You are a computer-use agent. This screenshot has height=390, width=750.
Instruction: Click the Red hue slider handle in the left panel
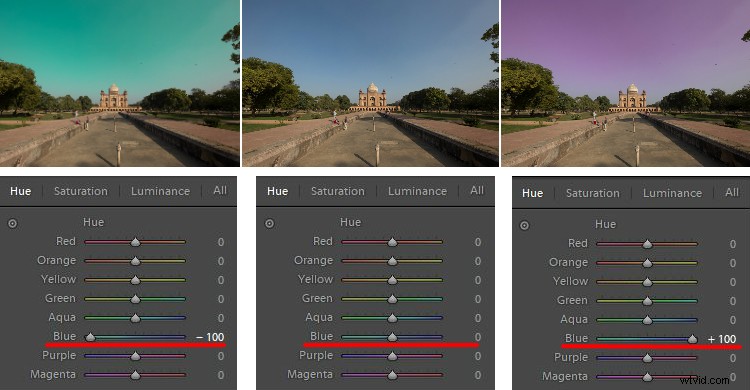(135, 242)
